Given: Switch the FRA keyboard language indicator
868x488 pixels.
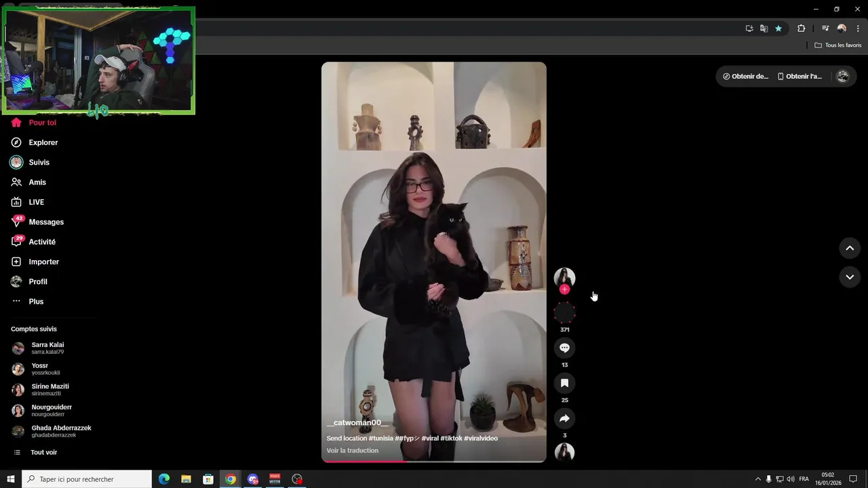Looking at the screenshot, I should (x=804, y=479).
